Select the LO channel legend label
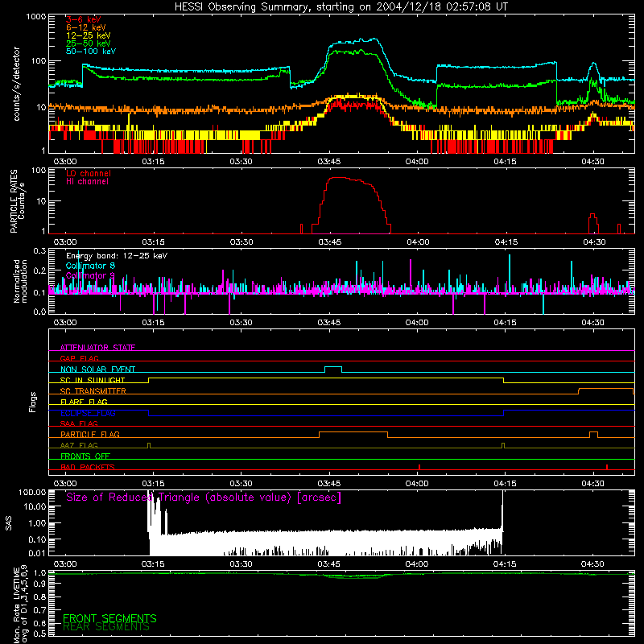The image size is (644, 644). 89,173
